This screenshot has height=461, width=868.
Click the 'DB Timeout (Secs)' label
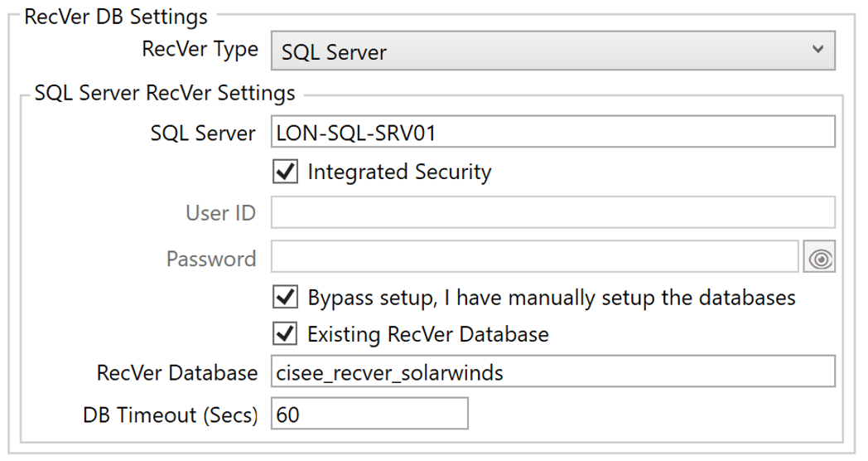pos(170,415)
